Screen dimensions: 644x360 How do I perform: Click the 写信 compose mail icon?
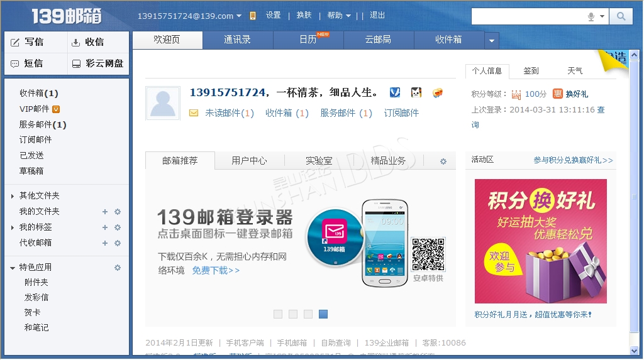[16, 43]
